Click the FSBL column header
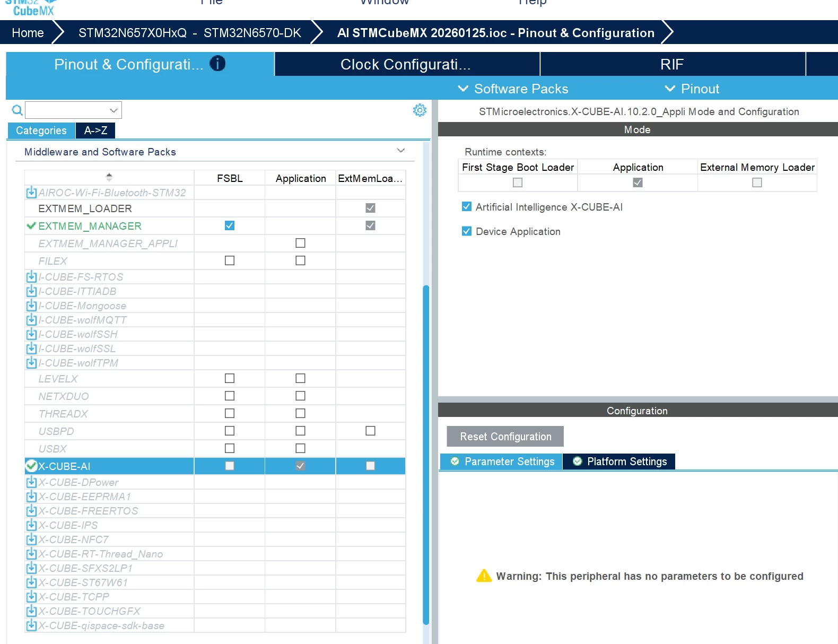The image size is (838, 644). 230,178
